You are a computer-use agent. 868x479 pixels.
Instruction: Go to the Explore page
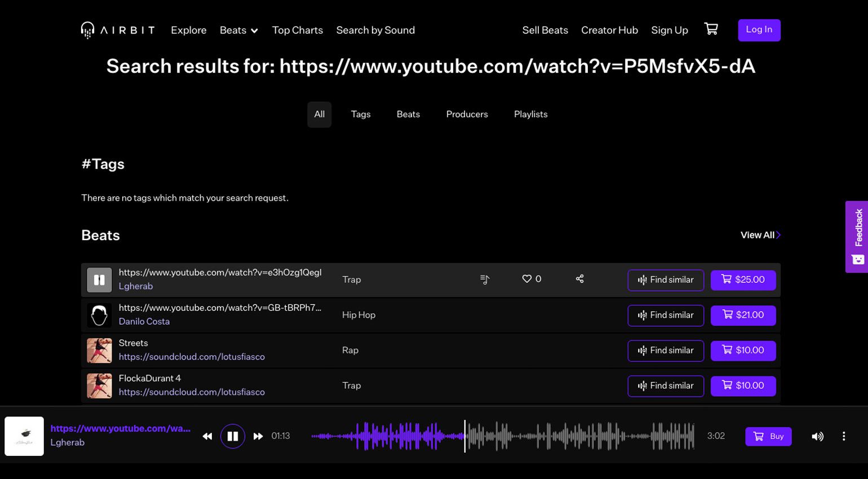tap(189, 30)
